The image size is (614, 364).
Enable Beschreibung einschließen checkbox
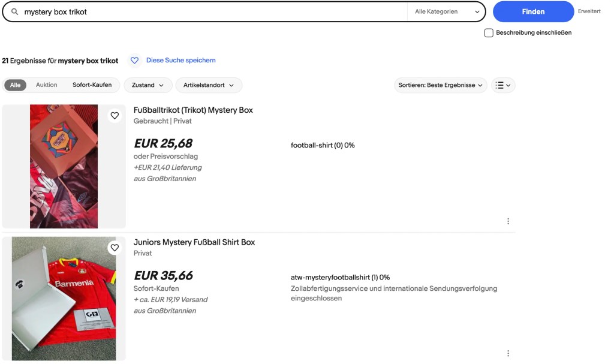tap(489, 33)
